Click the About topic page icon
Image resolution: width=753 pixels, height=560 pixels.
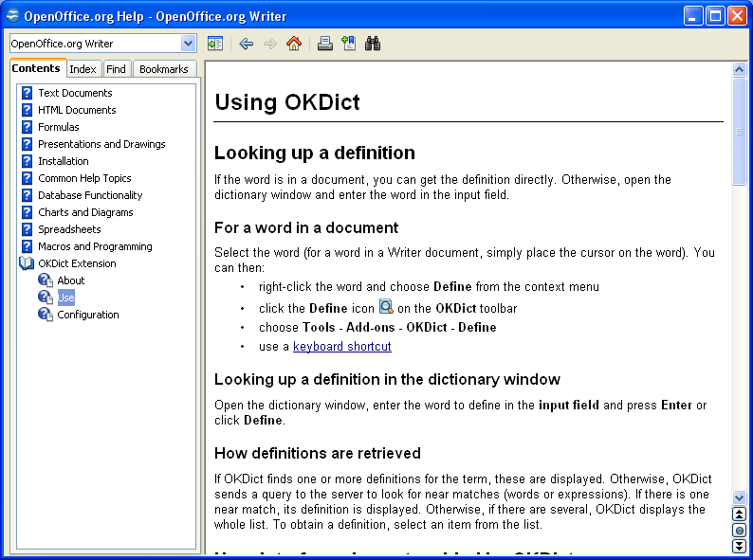click(x=46, y=280)
